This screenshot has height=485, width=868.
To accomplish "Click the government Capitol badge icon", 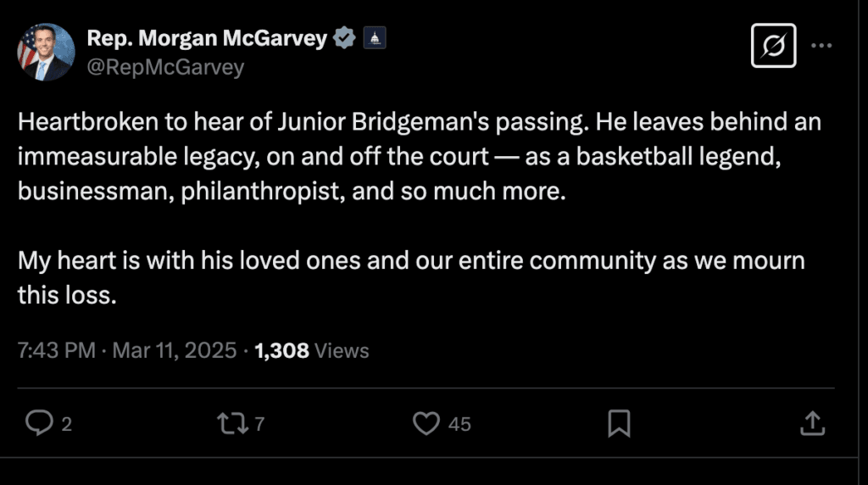I will point(375,38).
